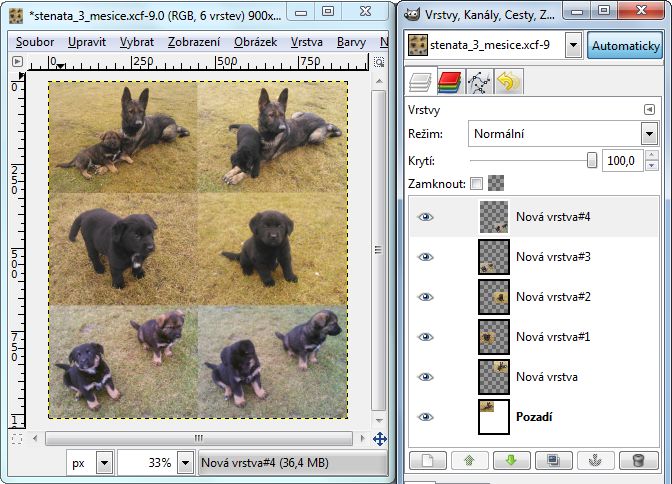Open the Layers tab icon
Viewport: 672px width, 484px height.
[420, 81]
